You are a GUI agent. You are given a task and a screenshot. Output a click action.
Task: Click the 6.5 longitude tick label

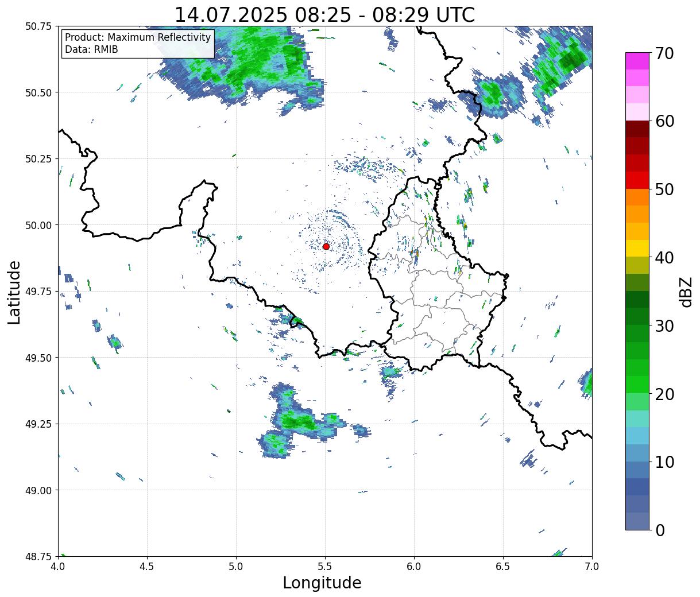pos(503,567)
